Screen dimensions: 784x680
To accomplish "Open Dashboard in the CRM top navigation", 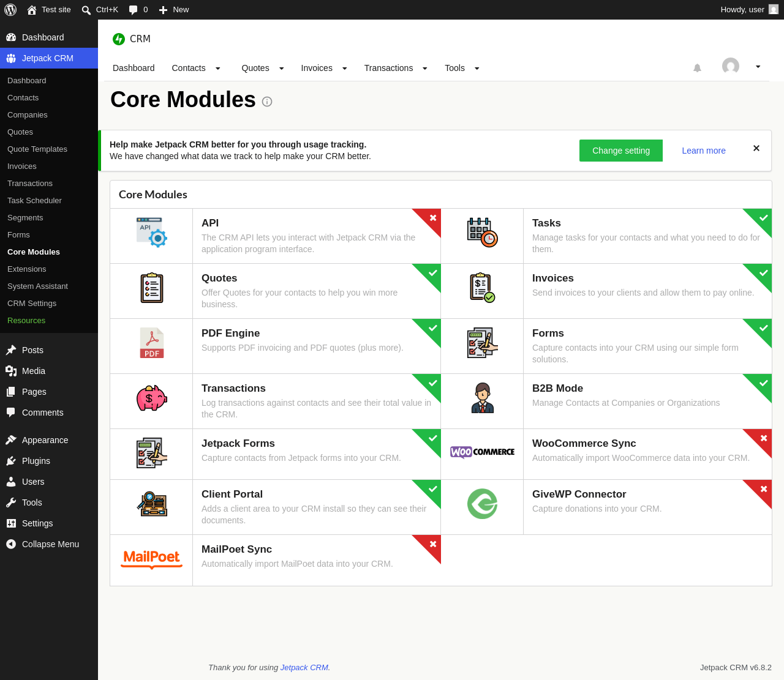I will [x=134, y=68].
